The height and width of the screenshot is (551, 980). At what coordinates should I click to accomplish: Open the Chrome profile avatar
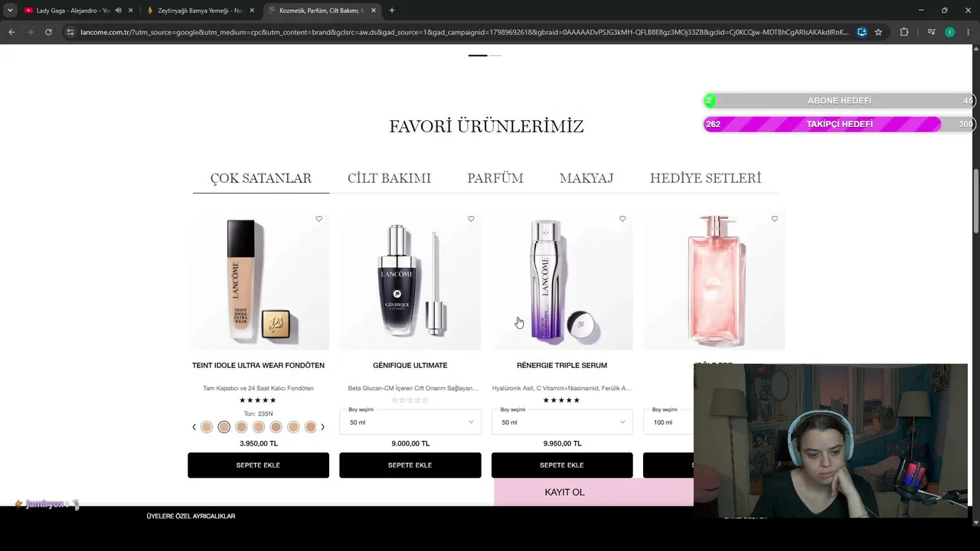click(x=950, y=32)
